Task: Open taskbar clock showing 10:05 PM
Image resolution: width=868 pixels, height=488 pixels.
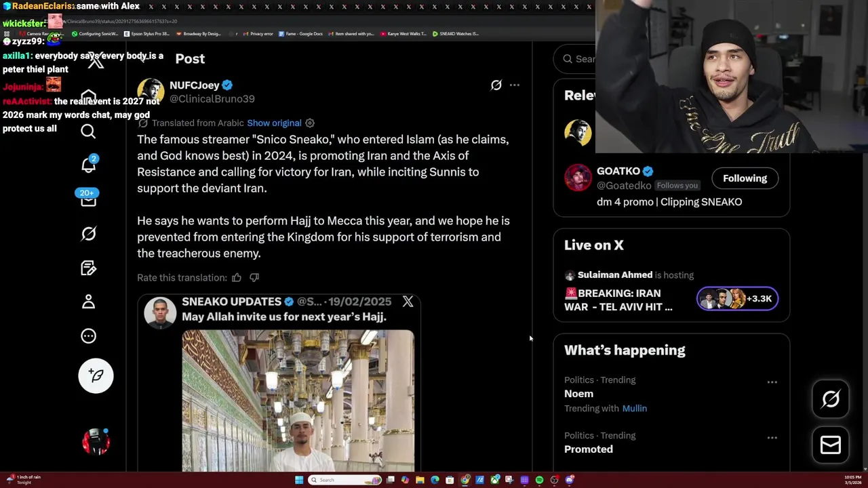Action: point(853,480)
